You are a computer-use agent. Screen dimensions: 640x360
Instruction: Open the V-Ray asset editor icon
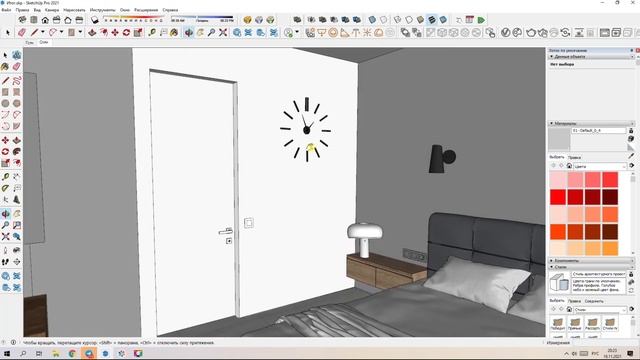click(x=506, y=32)
